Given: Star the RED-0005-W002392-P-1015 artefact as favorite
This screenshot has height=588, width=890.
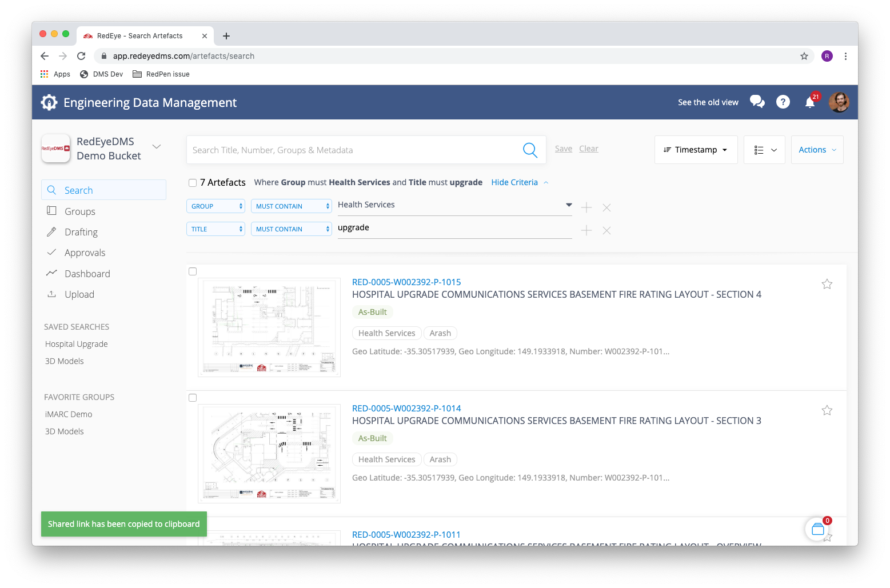Looking at the screenshot, I should (x=827, y=284).
